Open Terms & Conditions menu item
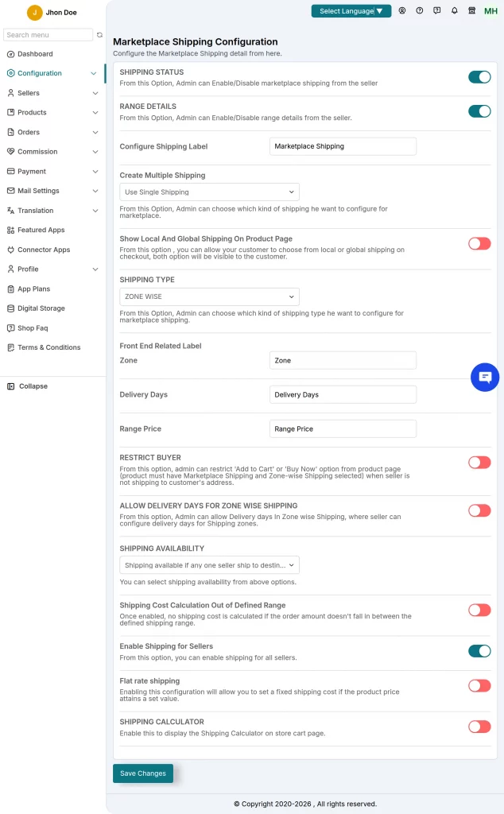Viewport: 504px width, 814px height. click(48, 347)
